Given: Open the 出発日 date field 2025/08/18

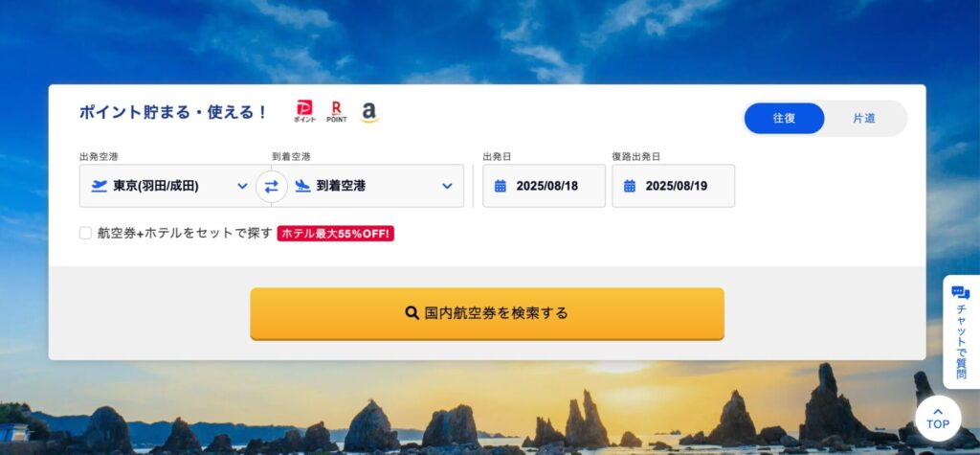Looking at the screenshot, I should point(544,186).
